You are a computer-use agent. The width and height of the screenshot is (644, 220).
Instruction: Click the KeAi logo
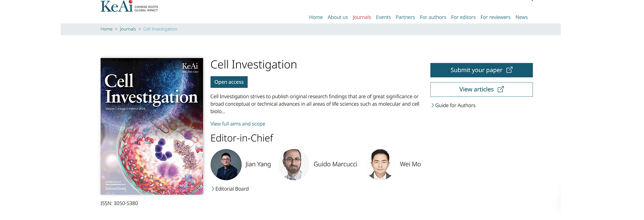click(x=129, y=6)
